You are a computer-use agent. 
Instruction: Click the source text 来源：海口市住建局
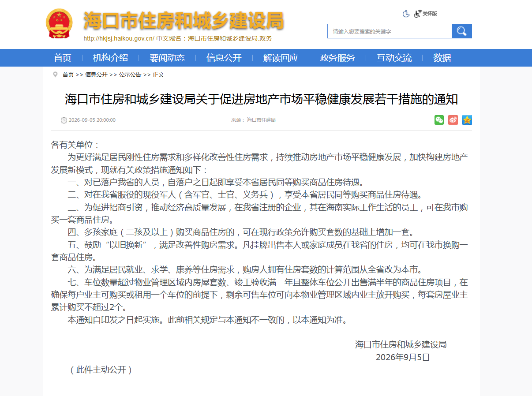(253, 120)
